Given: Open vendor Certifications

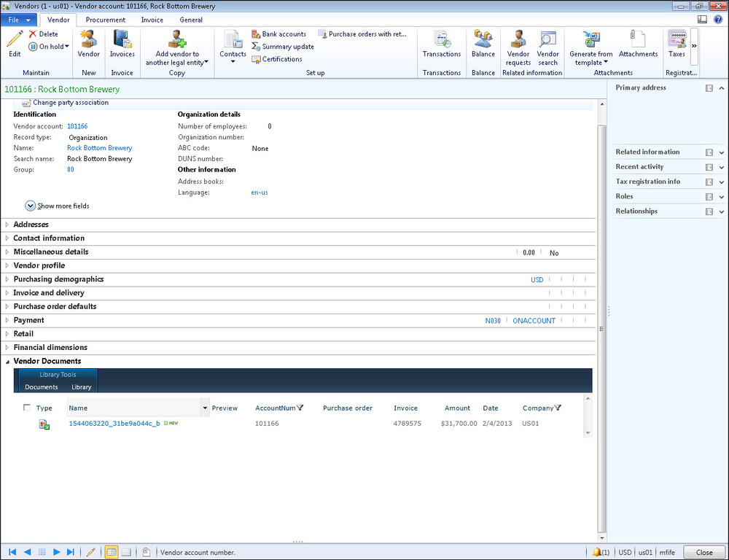Looking at the screenshot, I should pos(277,59).
